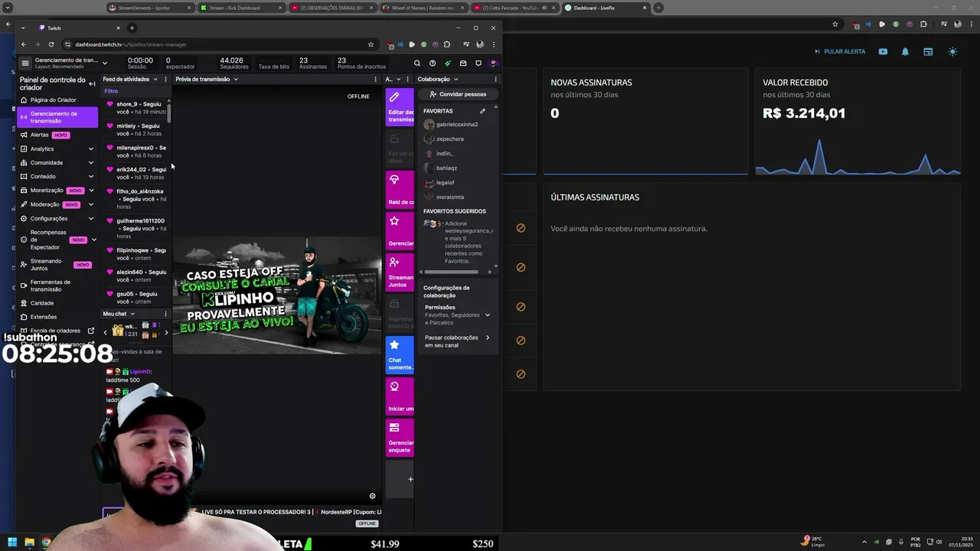Click the offline stream preview banner
The height and width of the screenshot is (551, 980).
click(x=276, y=295)
